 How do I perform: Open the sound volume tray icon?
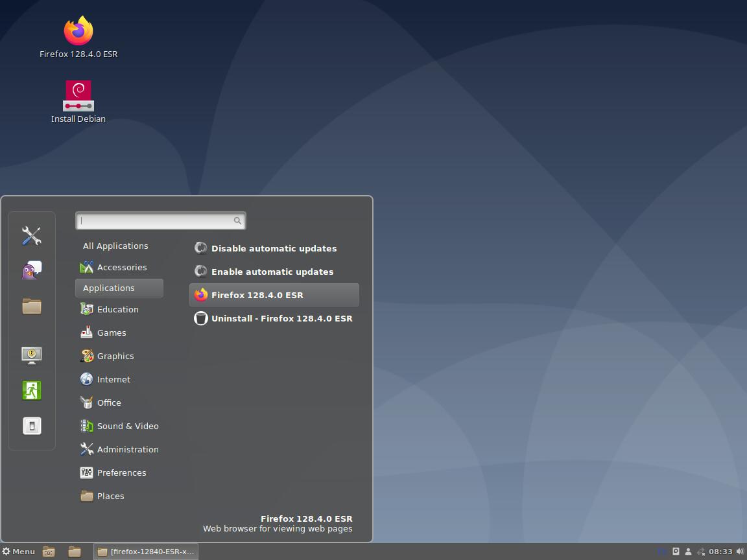740,552
